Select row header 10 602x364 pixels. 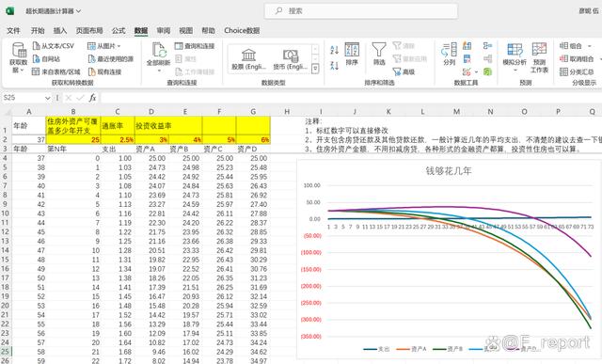[x=5, y=214]
